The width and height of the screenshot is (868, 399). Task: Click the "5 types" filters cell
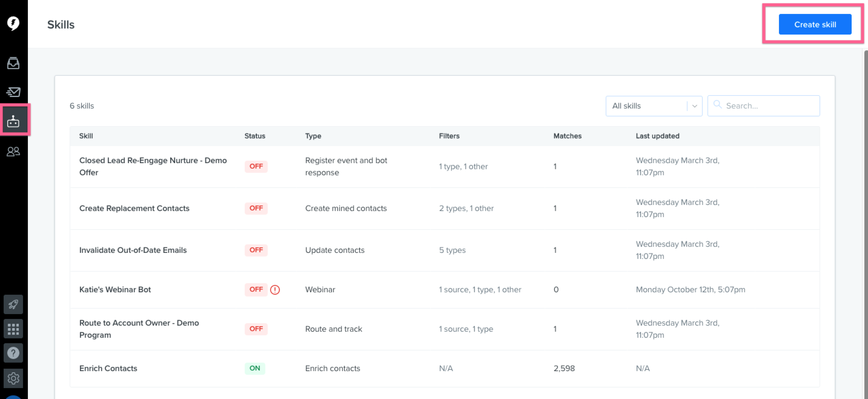pos(452,250)
